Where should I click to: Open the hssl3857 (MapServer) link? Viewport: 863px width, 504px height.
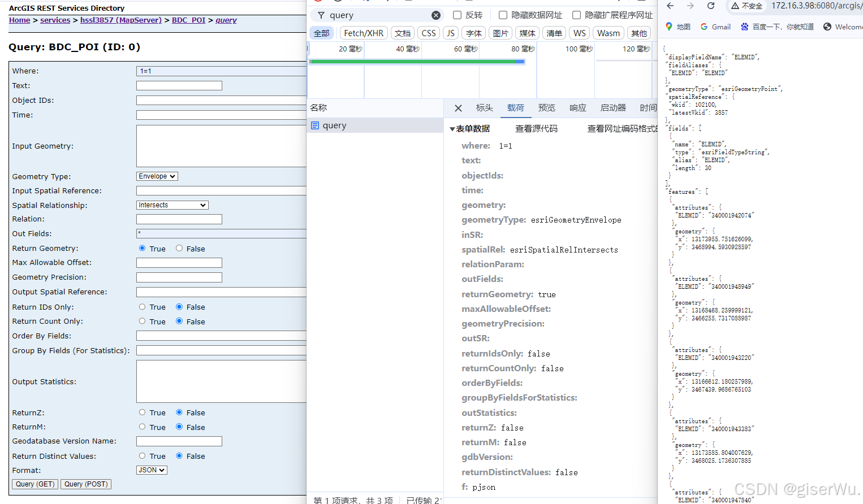tap(121, 20)
